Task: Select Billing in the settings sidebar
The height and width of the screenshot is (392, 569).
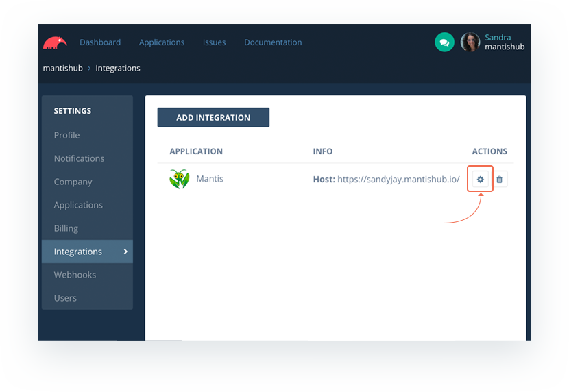Action: click(87, 228)
